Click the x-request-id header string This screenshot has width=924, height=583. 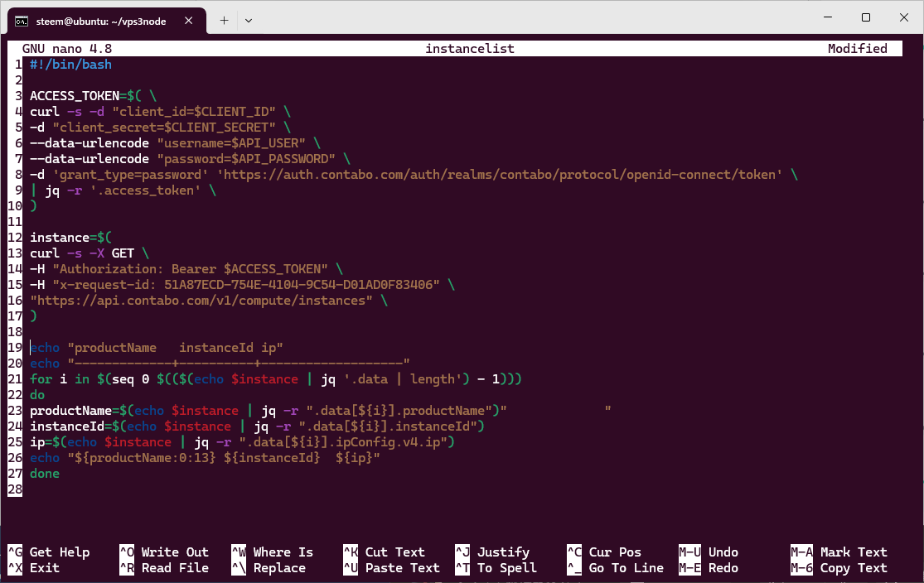coord(246,284)
